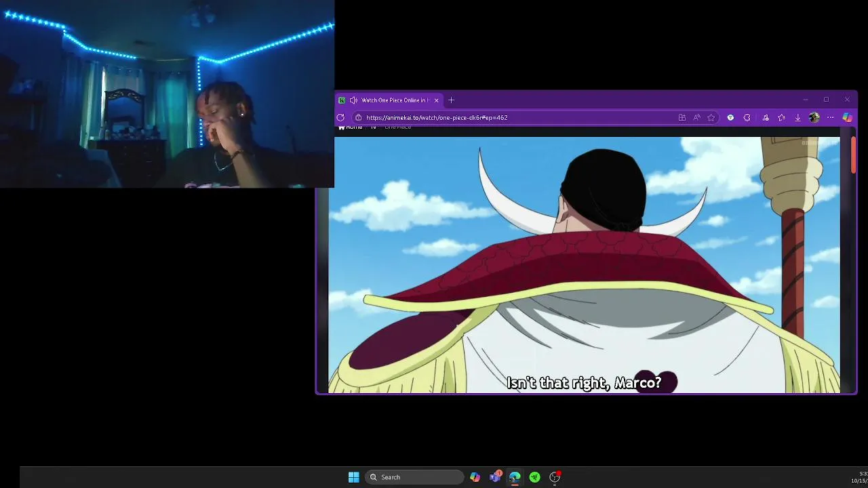Close the Watch One Piece tab
This screenshot has height=488, width=868.
click(436, 100)
